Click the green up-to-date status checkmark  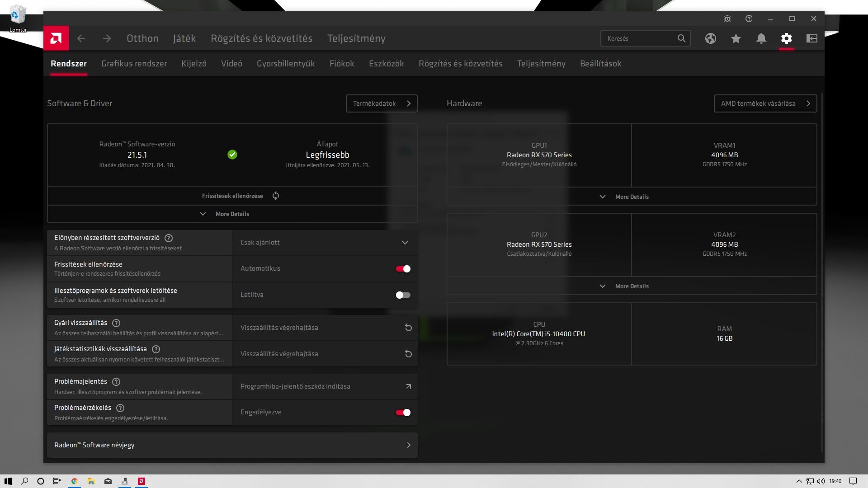point(232,155)
